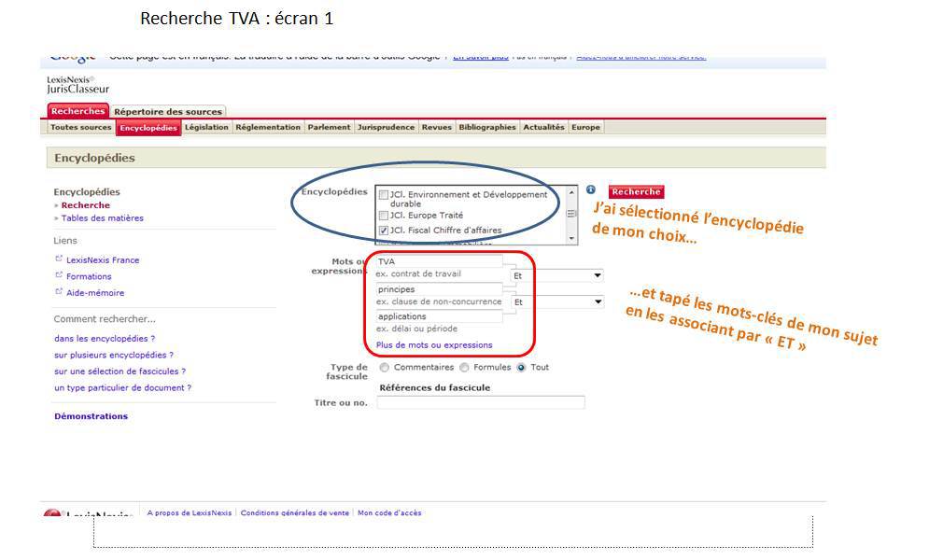Switch to the Législation tab

click(x=206, y=128)
